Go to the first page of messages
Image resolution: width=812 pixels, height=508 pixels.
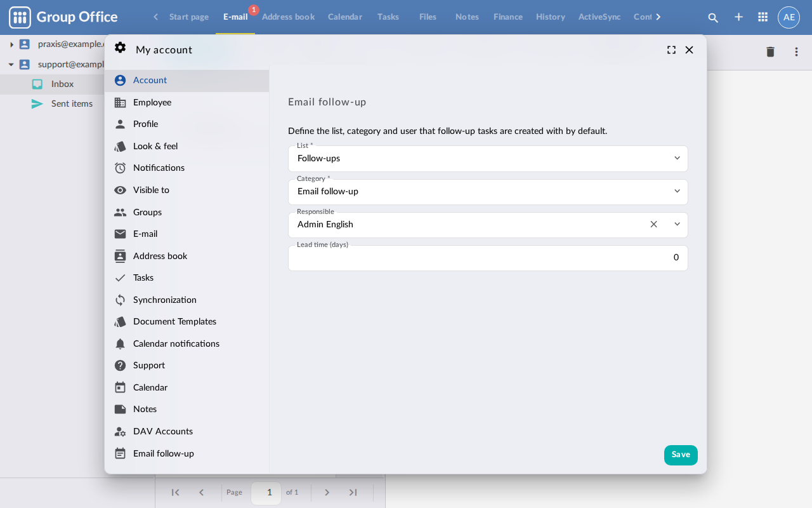pyautogui.click(x=176, y=492)
